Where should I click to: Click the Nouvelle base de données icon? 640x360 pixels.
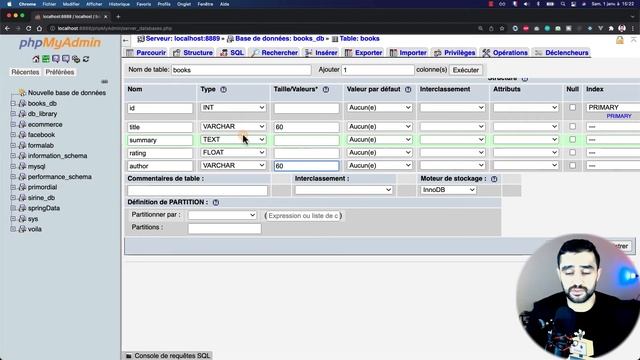[x=22, y=93]
